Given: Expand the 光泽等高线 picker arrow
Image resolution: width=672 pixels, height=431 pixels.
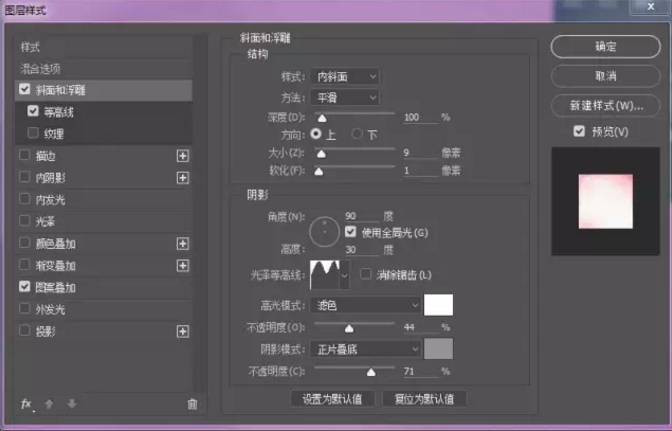Looking at the screenshot, I should pyautogui.click(x=345, y=275).
